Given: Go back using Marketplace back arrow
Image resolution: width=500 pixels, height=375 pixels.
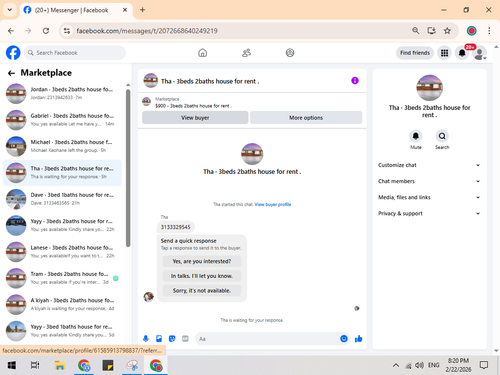Looking at the screenshot, I should (x=11, y=73).
